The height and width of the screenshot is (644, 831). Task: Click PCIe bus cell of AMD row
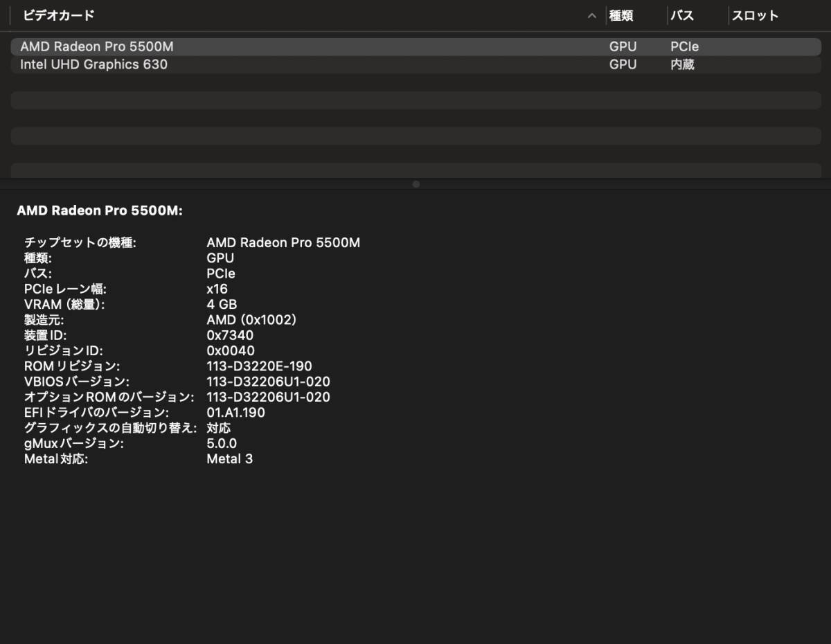(x=684, y=46)
